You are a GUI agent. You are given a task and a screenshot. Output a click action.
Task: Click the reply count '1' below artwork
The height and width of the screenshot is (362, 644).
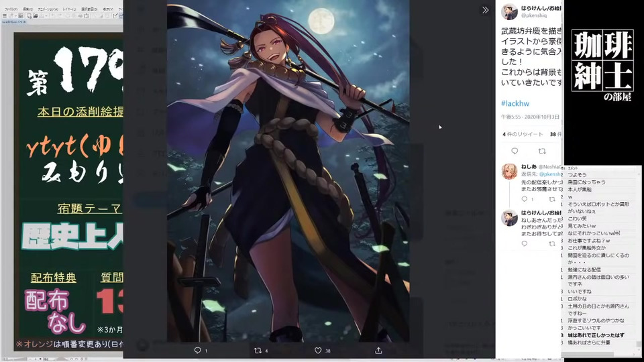(206, 351)
